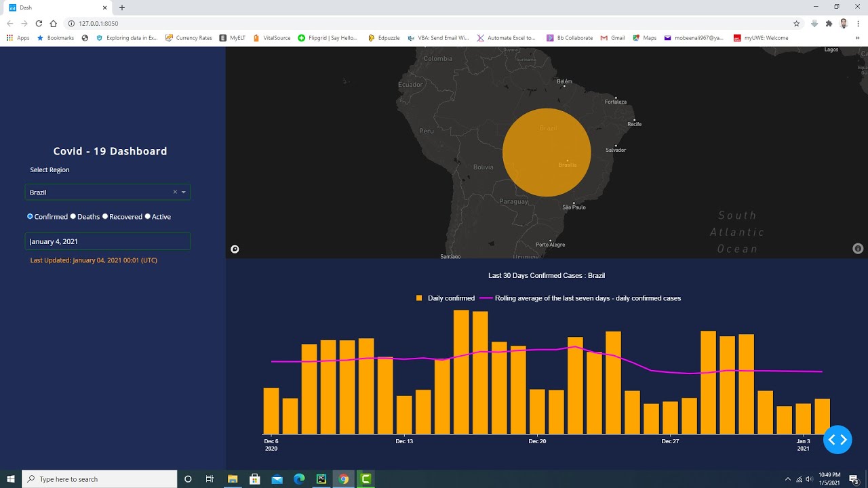Open a new browser tab

tap(122, 8)
